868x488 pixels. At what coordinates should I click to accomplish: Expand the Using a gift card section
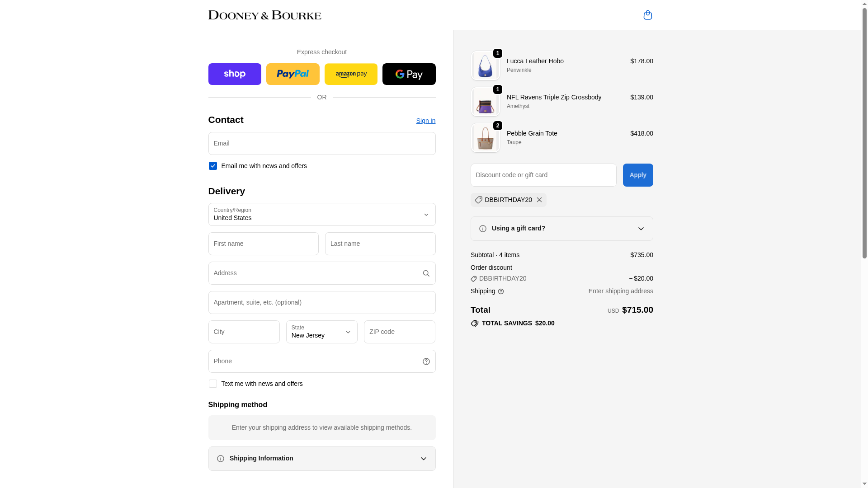click(561, 229)
